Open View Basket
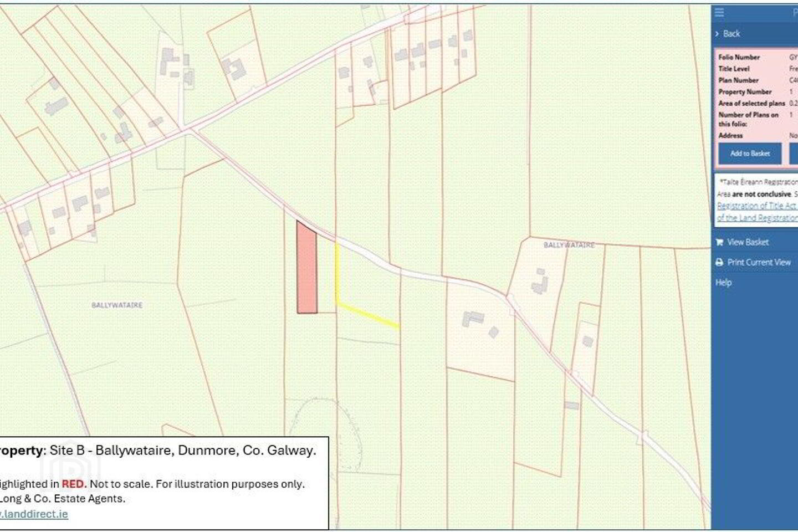798x532 pixels. click(748, 242)
